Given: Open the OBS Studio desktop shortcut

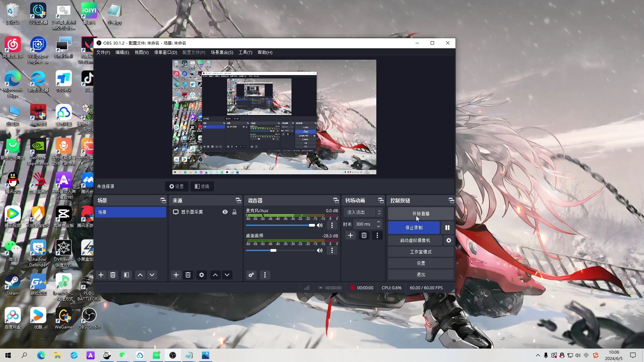Looking at the screenshot, I should tap(89, 318).
